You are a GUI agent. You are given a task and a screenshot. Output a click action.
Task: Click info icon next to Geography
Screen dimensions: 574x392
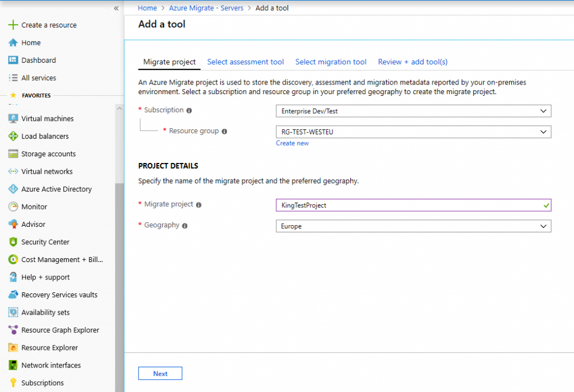[185, 226]
